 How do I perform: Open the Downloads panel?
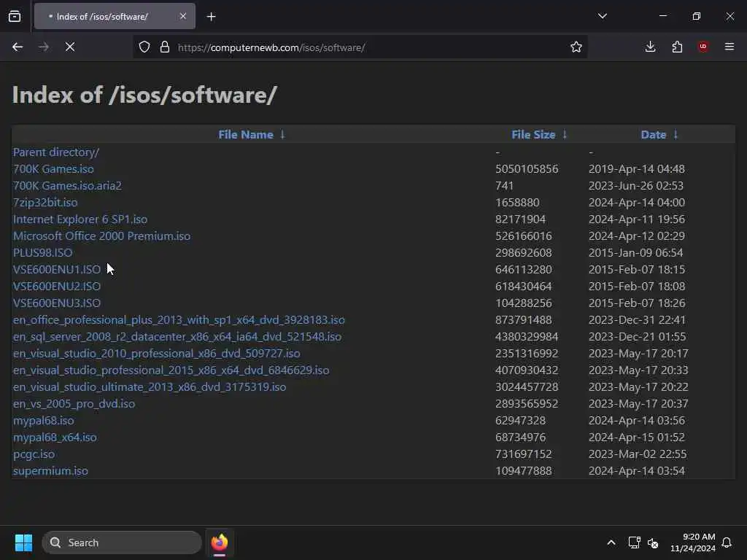click(x=650, y=47)
